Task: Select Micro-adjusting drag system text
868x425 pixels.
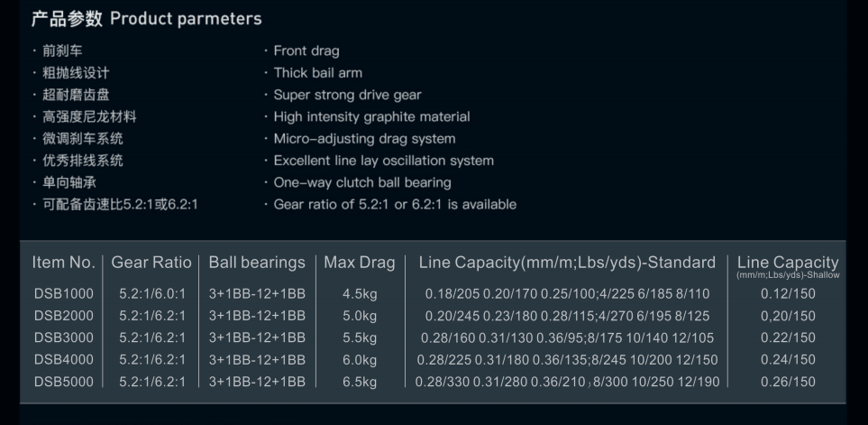Action: [x=364, y=139]
